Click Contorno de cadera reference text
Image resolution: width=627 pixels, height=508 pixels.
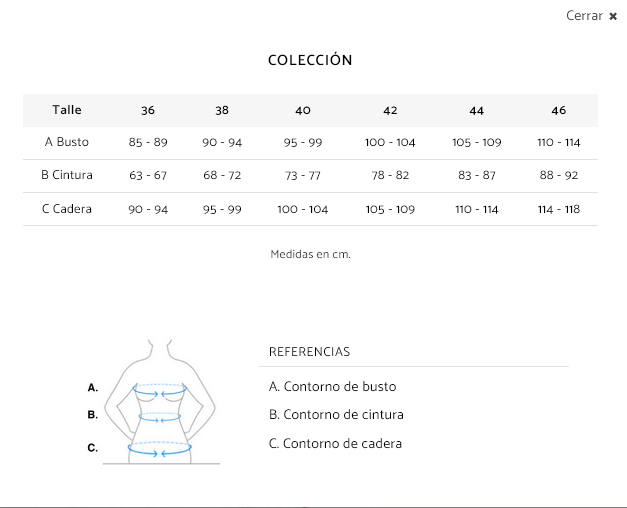tap(335, 443)
